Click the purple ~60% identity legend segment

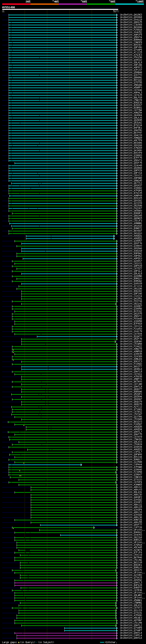tap(73, 4)
